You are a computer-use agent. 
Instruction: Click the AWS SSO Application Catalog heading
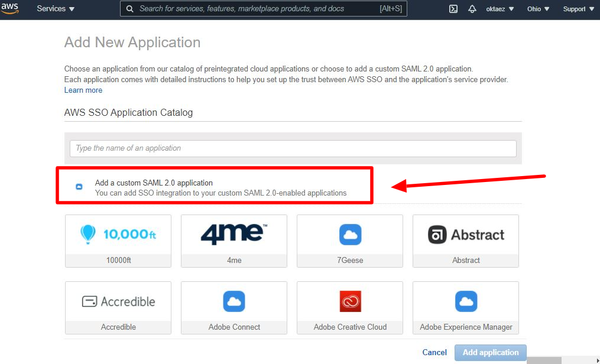(x=128, y=112)
